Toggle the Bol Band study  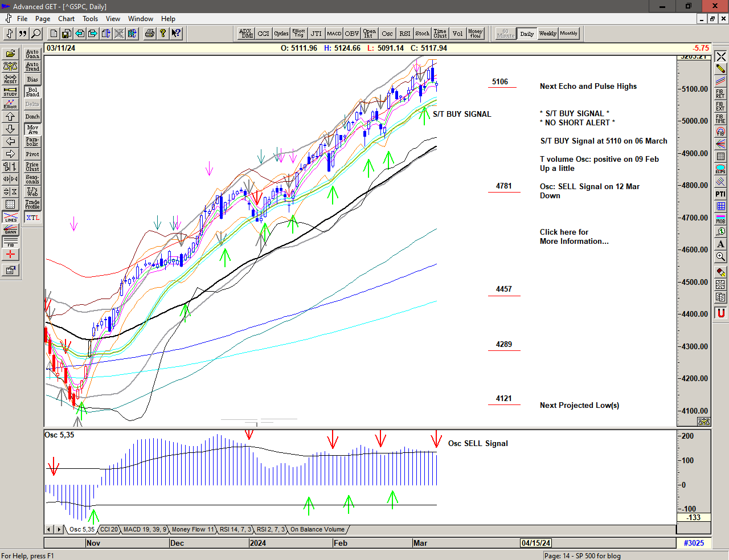point(32,91)
